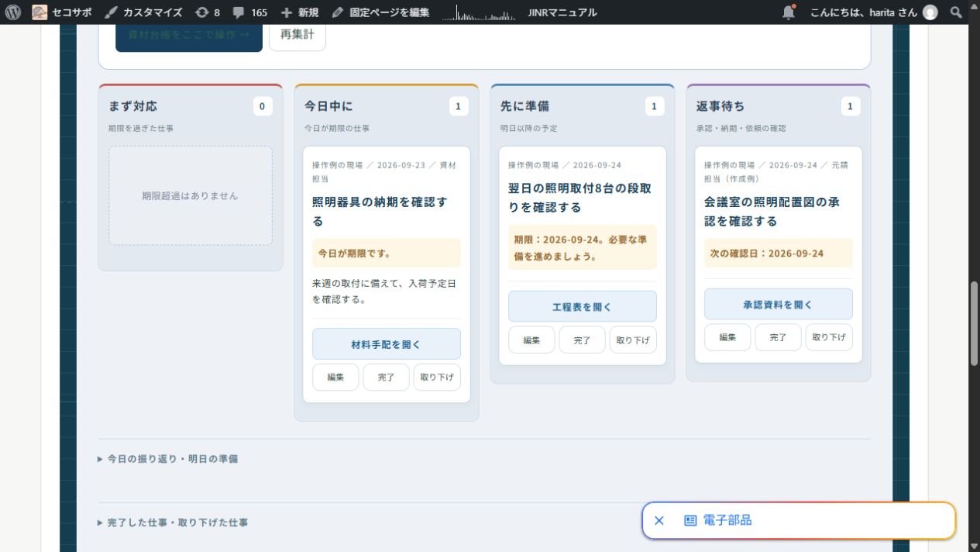Viewport: 980px width, 552px height.
Task: Mark 翌日の照明取付8台 task as 完了
Action: (x=582, y=340)
